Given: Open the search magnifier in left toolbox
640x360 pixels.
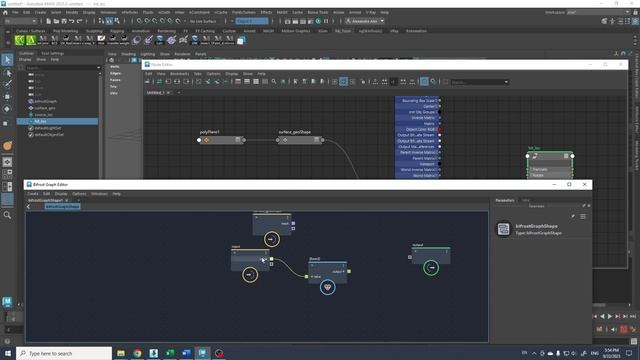Looking at the screenshot, I should tap(7, 215).
